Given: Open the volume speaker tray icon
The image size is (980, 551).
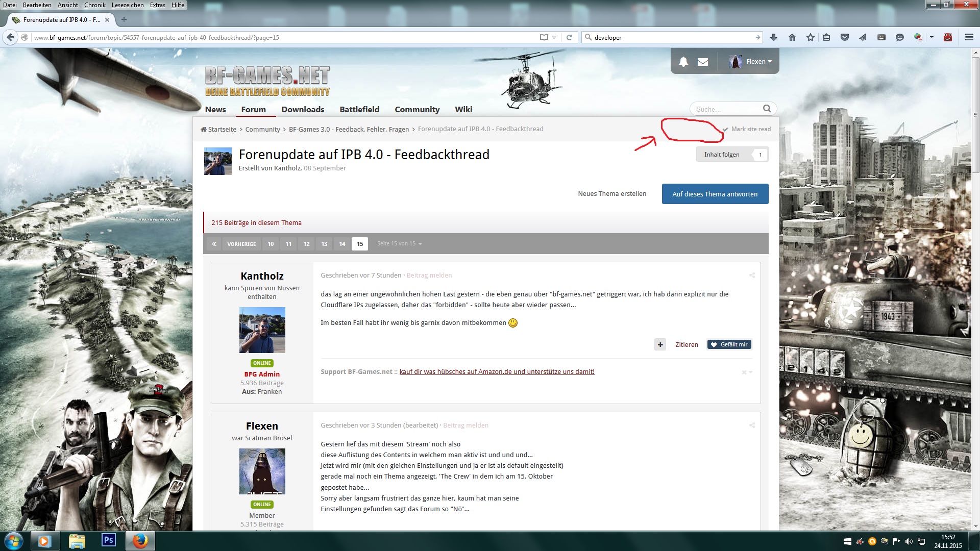Looking at the screenshot, I should (x=909, y=541).
